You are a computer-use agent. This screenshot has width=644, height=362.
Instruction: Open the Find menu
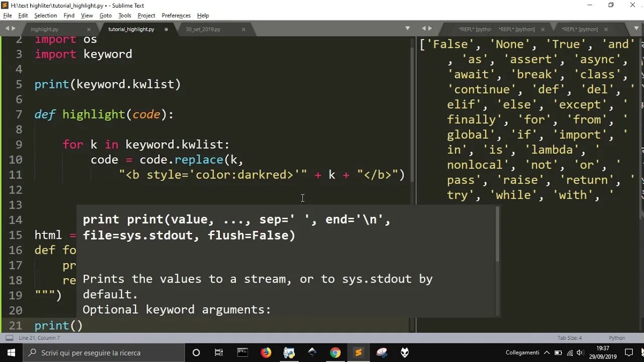tap(69, 16)
